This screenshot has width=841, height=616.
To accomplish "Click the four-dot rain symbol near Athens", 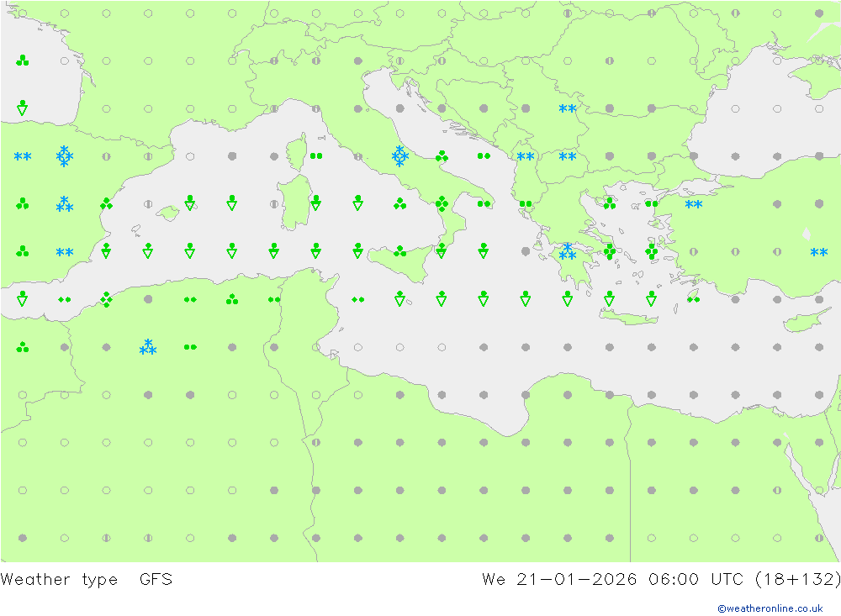I will [x=609, y=251].
